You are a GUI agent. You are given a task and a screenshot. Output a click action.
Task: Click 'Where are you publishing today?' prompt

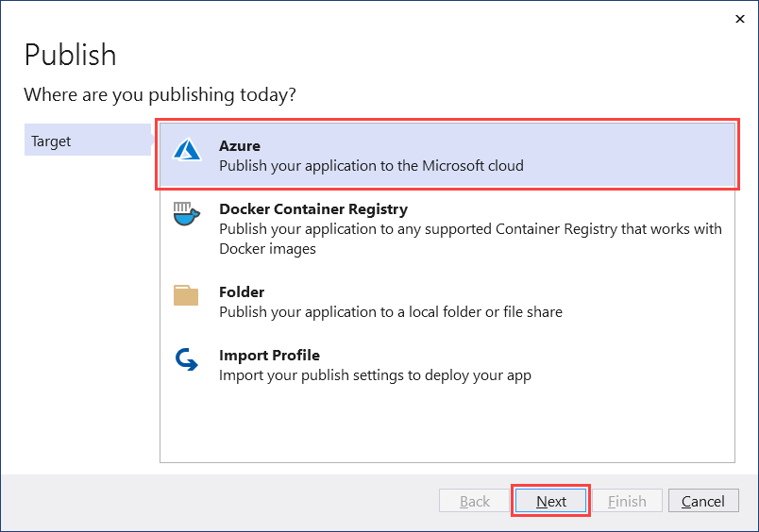click(160, 94)
